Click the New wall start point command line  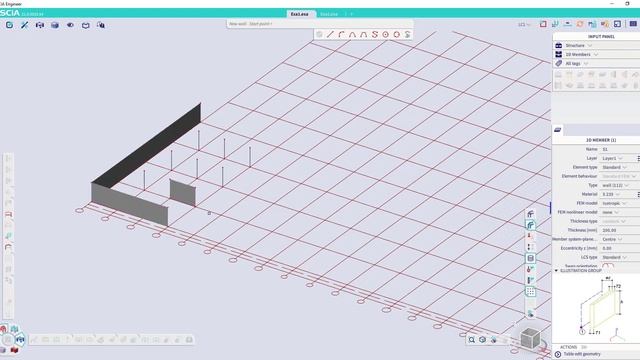[x=320, y=24]
